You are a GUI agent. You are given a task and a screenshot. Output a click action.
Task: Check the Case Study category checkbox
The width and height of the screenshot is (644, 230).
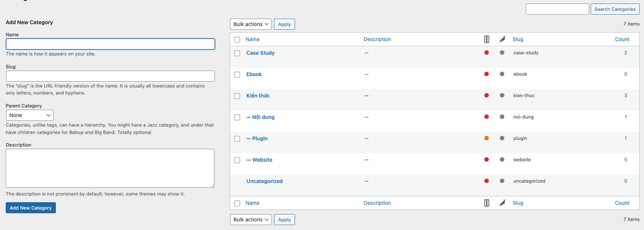pyautogui.click(x=237, y=53)
